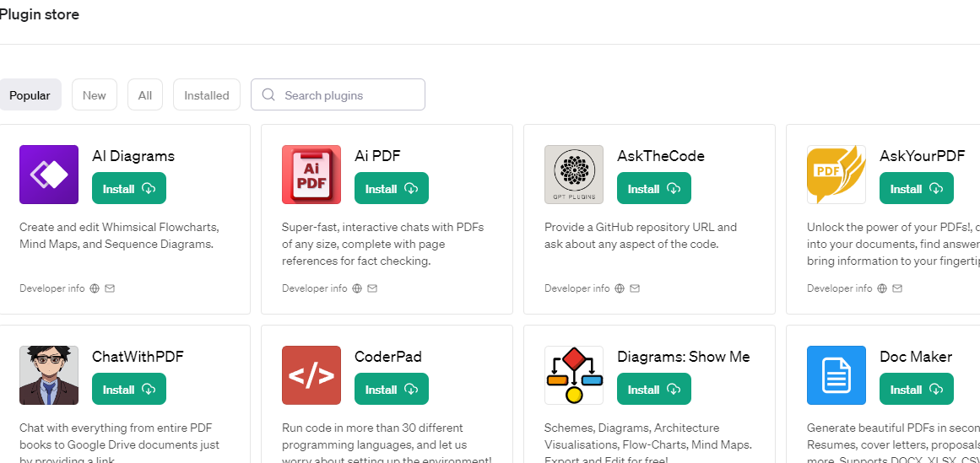Install the AskTheCode plugin
This screenshot has width=980, height=463.
point(653,188)
